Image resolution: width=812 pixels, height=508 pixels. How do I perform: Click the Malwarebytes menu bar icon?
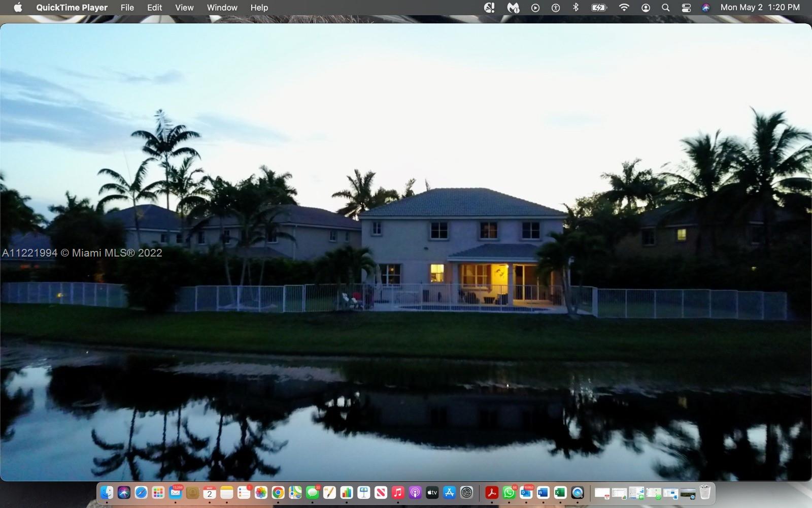coord(513,8)
